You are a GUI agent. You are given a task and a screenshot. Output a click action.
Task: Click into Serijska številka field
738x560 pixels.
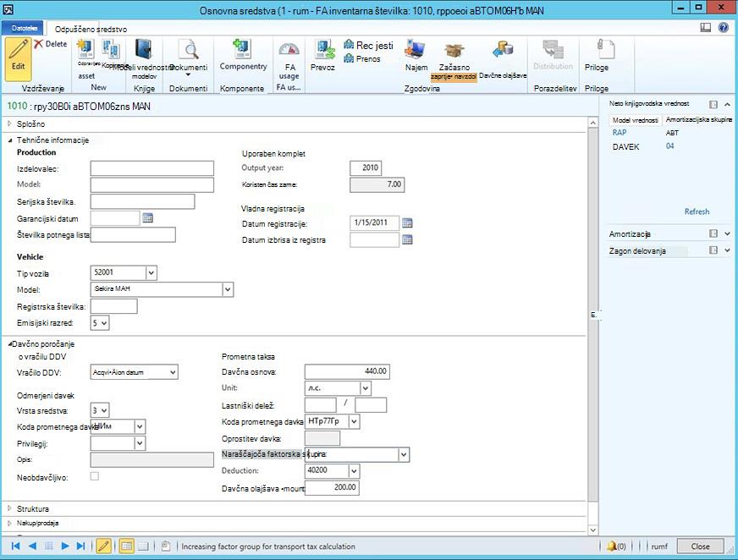(x=143, y=201)
